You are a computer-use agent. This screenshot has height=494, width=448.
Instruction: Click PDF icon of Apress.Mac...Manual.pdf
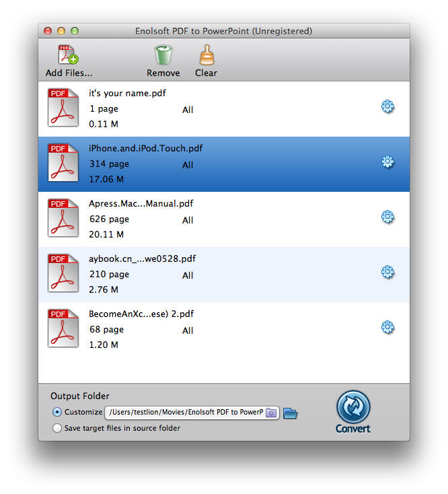pyautogui.click(x=63, y=217)
